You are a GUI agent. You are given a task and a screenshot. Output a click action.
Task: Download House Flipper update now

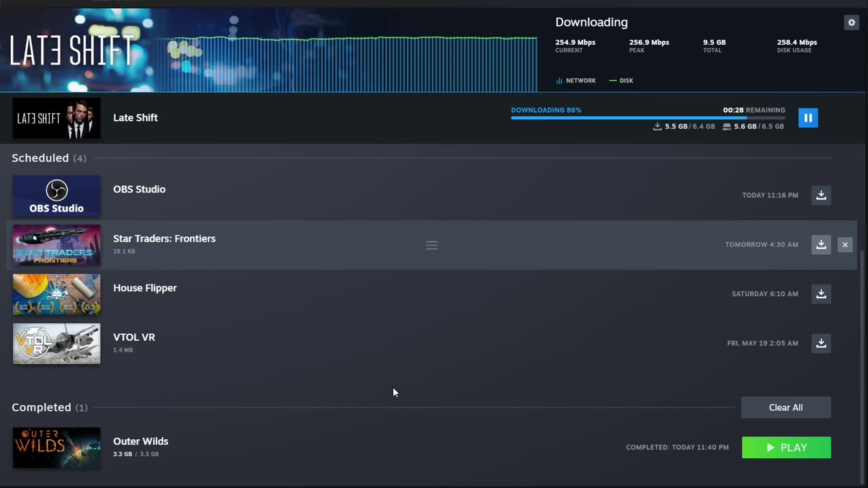(x=821, y=294)
